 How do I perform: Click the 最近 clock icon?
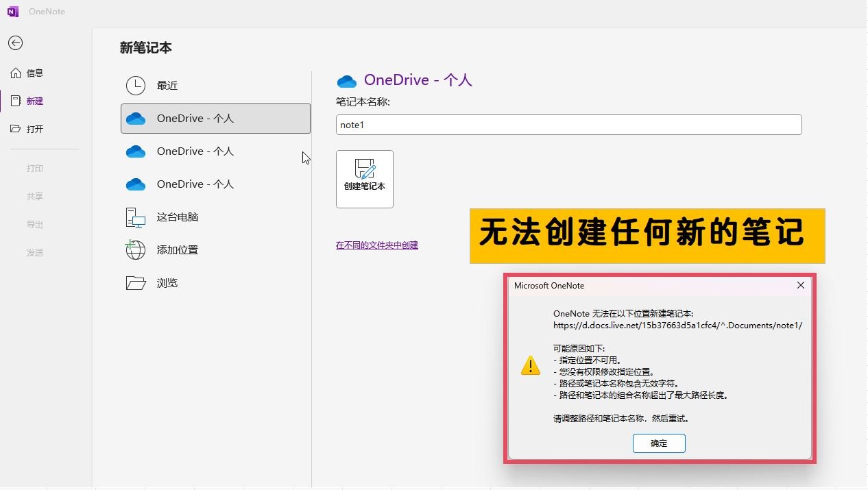(x=136, y=86)
